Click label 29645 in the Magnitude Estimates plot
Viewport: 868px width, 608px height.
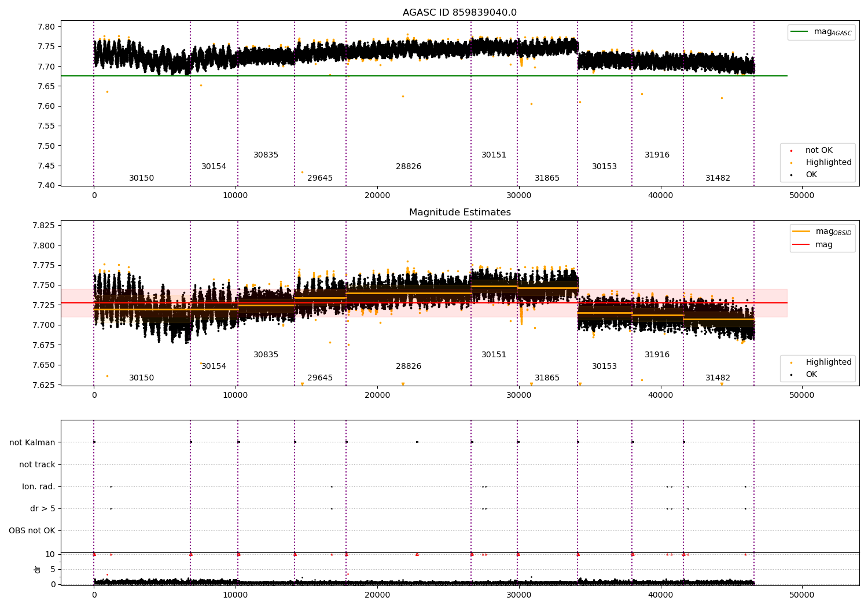click(x=320, y=378)
